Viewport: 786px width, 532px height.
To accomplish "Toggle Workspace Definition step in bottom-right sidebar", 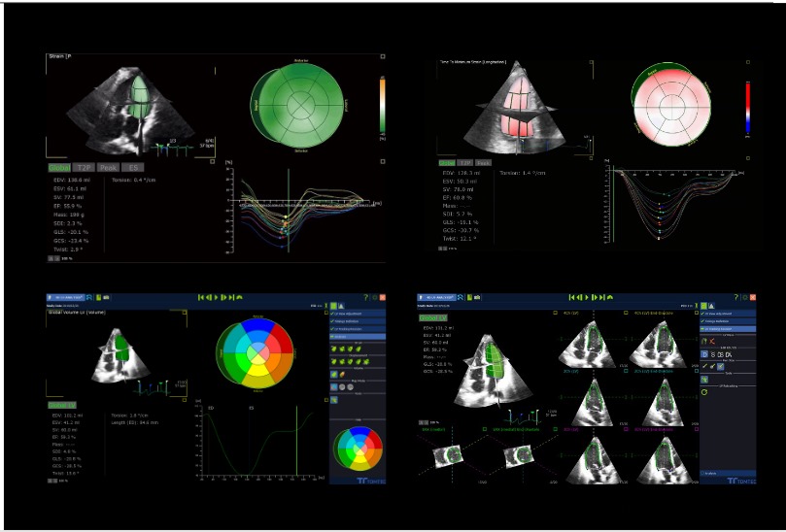I will (x=721, y=321).
